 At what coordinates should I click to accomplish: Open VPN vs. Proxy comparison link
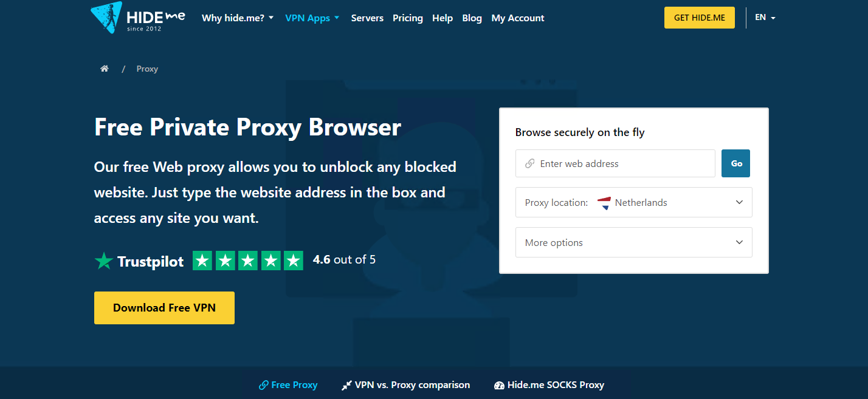406,385
